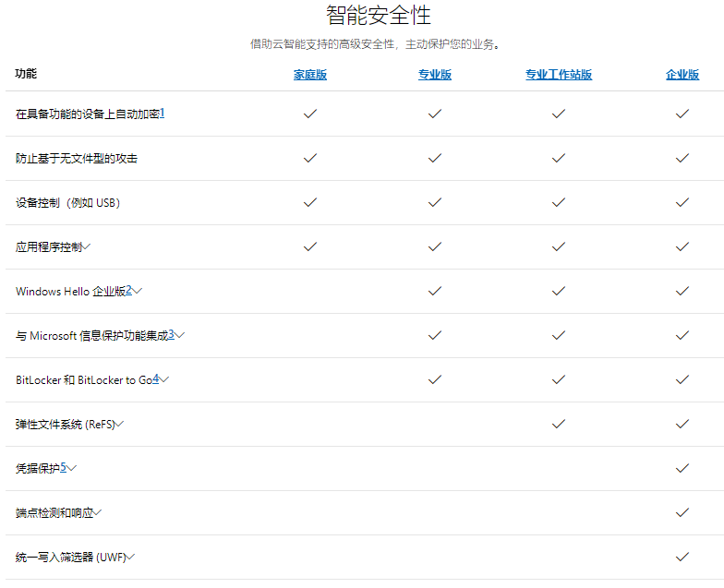This screenshot has width=724, height=588.
Task: Expand the 凭据保护 row chevron
Action: pyautogui.click(x=72, y=468)
